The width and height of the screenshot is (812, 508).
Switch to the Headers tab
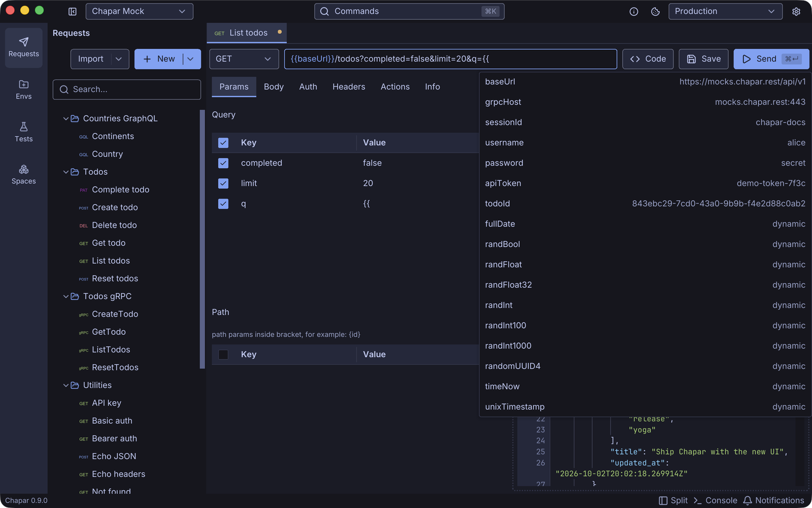[x=349, y=87]
